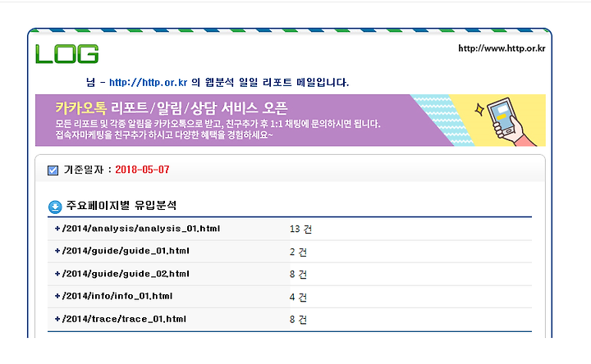Viewport: 591px width, 364px height.
Task: Open the KakaoTalk report service banner
Action: click(291, 120)
